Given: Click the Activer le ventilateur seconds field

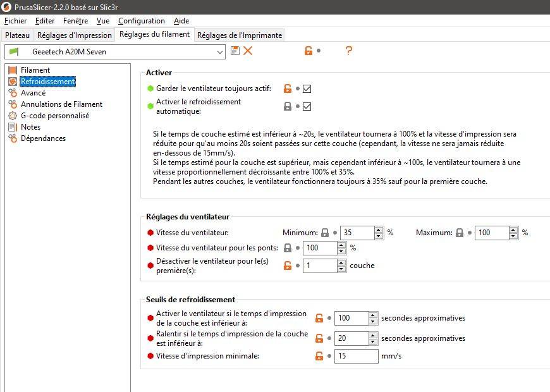Looking at the screenshot, I should [351, 318].
